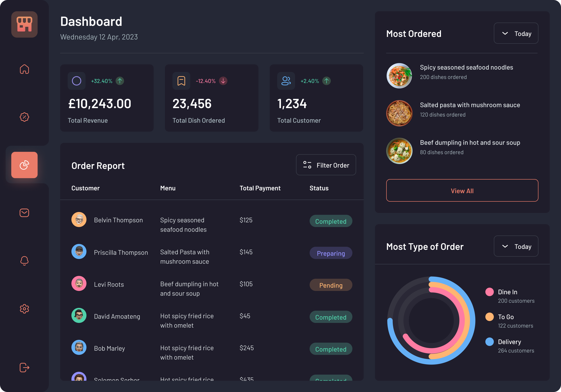This screenshot has height=392, width=561.
Task: Click the View All button
Action: tap(462, 191)
